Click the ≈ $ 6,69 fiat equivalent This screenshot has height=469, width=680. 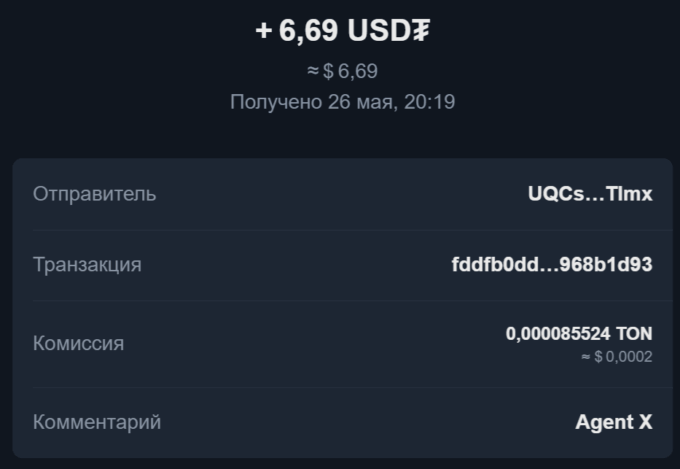click(x=343, y=71)
